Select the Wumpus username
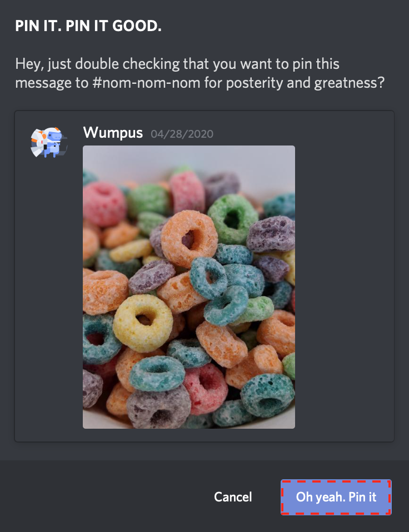 point(113,133)
